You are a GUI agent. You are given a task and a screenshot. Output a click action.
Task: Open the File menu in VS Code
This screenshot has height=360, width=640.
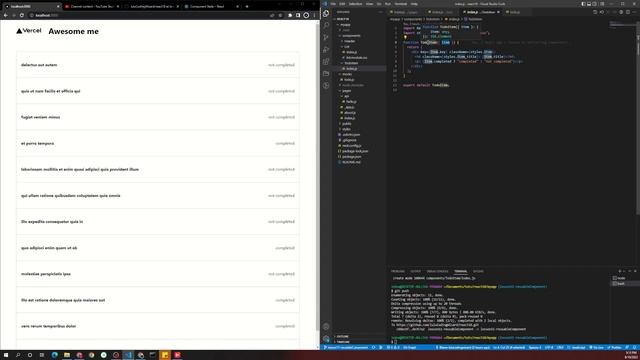pos(333,4)
